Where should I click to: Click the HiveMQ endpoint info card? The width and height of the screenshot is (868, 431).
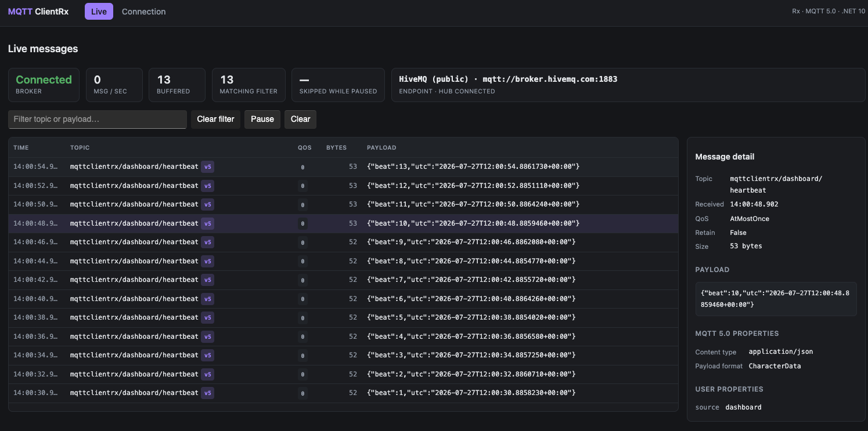628,85
